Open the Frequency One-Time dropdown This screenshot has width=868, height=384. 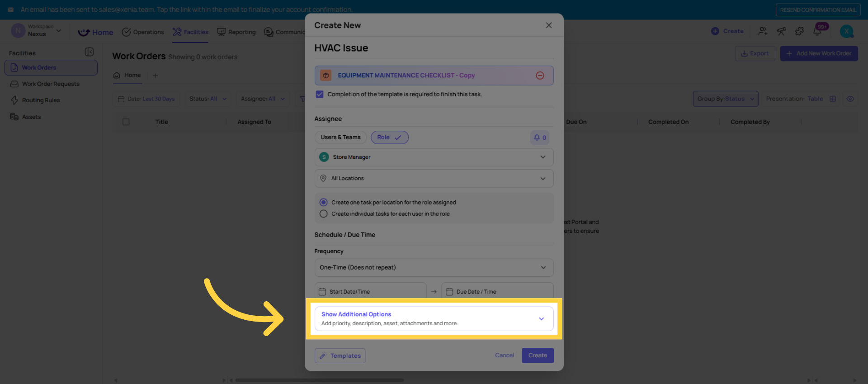(x=434, y=267)
